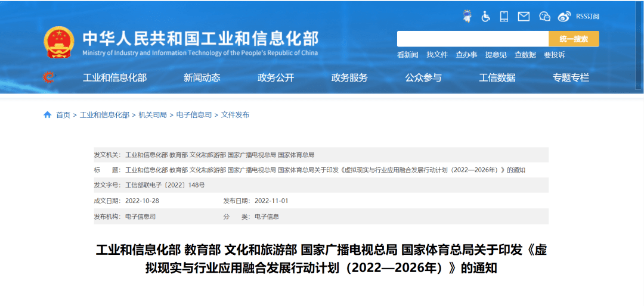Open 文件发布 breadcrumb link
The width and height of the screenshot is (644, 306).
point(235,115)
